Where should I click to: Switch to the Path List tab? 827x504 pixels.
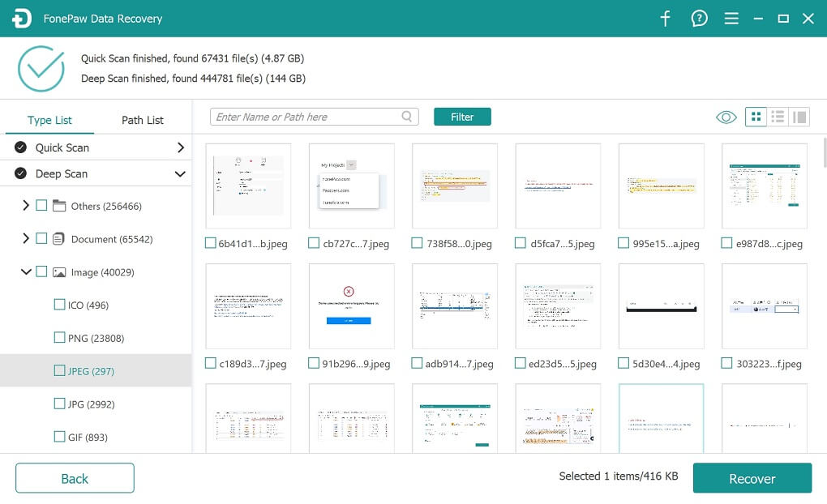(x=143, y=120)
